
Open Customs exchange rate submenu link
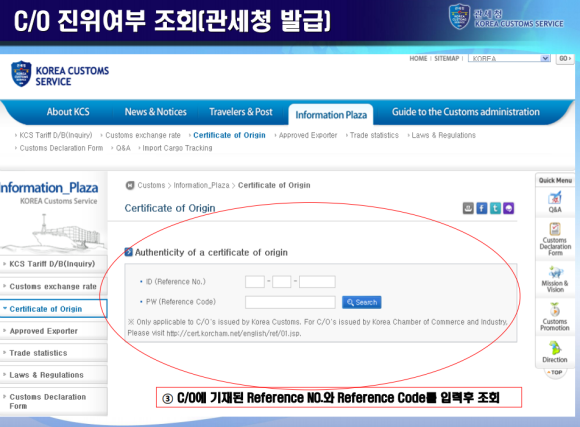[143, 135]
